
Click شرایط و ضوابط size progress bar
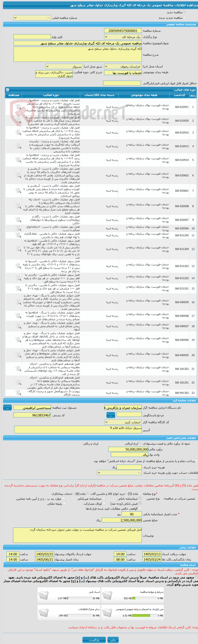point(144,598)
